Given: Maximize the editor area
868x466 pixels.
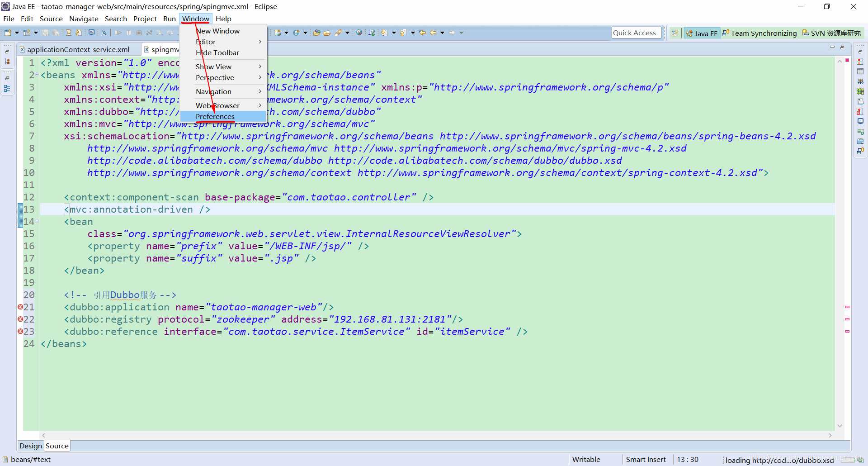Looking at the screenshot, I should [x=842, y=47].
